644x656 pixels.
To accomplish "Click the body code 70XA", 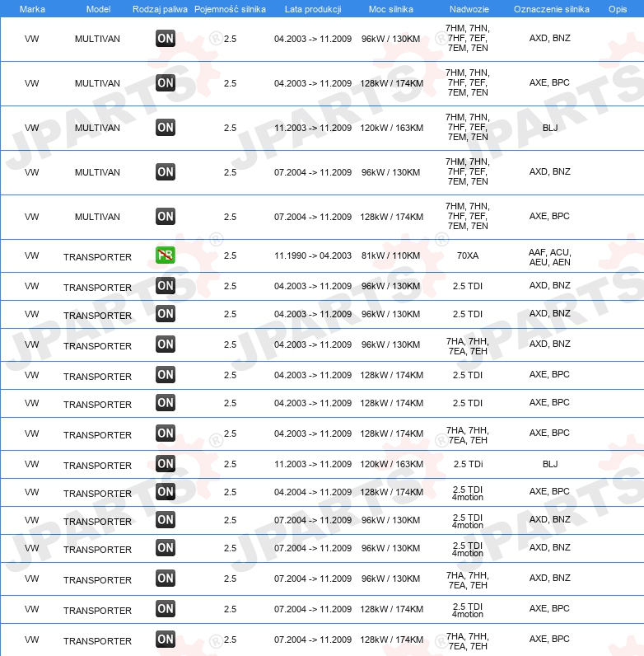I will pyautogui.click(x=468, y=255).
